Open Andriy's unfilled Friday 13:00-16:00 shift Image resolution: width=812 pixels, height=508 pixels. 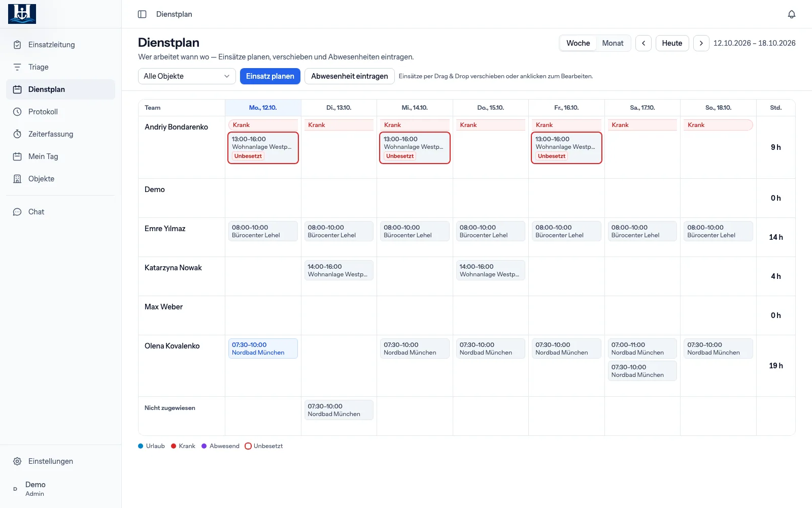point(566,148)
